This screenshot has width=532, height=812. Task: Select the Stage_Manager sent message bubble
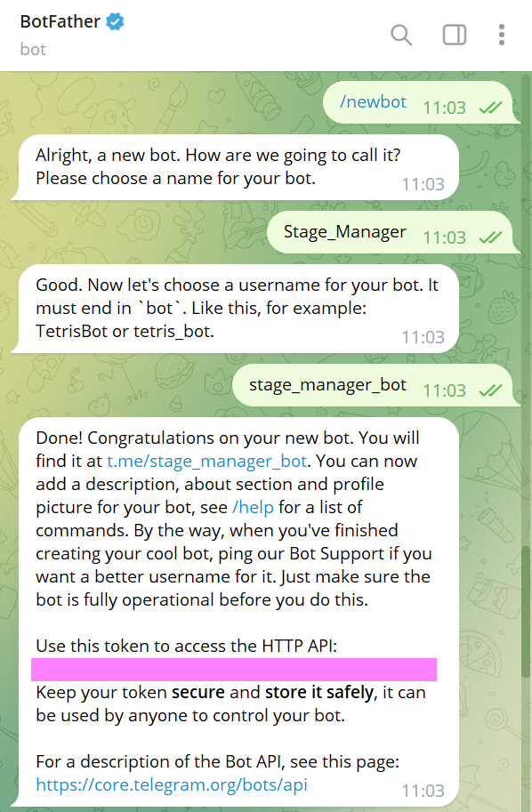392,232
